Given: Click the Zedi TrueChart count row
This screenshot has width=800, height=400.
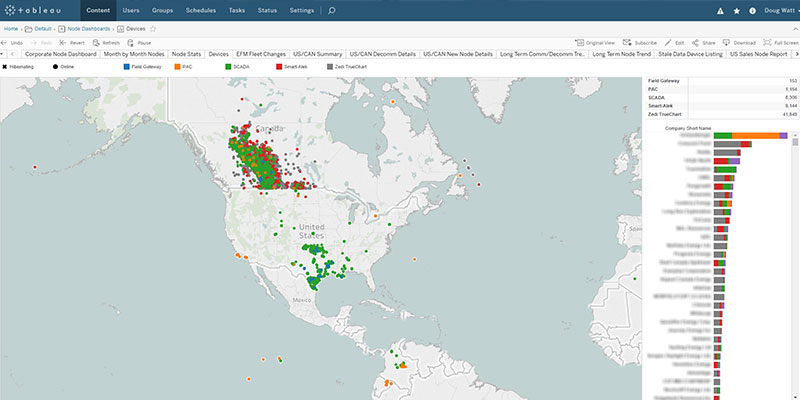Looking at the screenshot, I should coord(722,115).
